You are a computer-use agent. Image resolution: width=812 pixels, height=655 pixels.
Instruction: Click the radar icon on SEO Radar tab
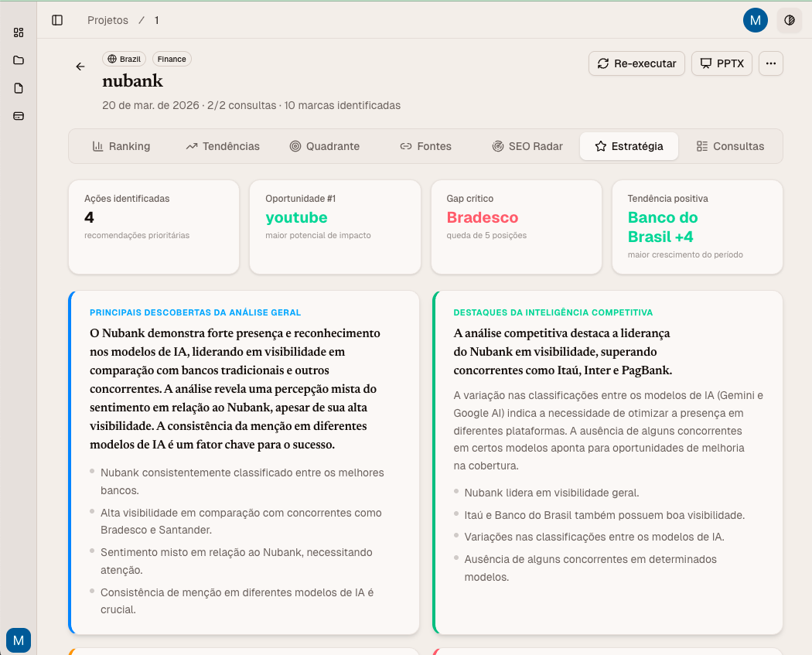(497, 145)
